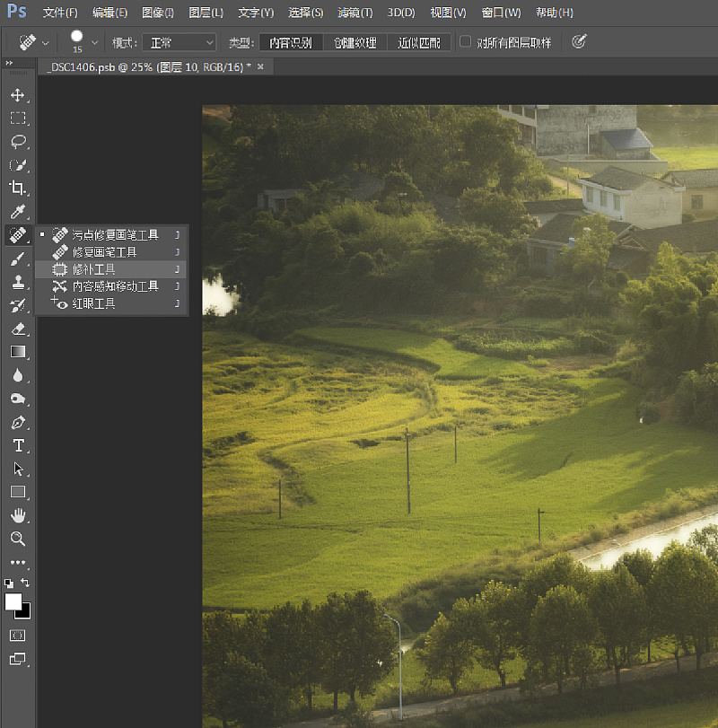This screenshot has height=728, width=718.
Task: Select the Rectangular Marquee tool
Action: [x=18, y=118]
